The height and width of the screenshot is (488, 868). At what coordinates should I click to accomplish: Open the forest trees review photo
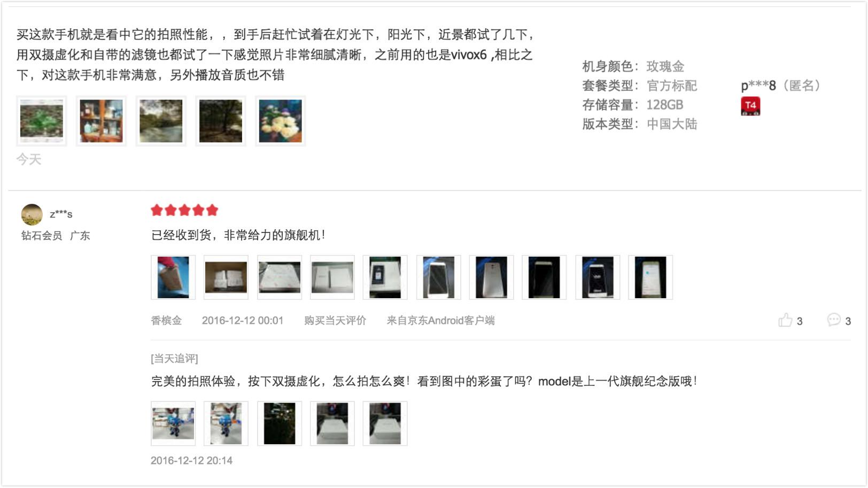click(221, 121)
